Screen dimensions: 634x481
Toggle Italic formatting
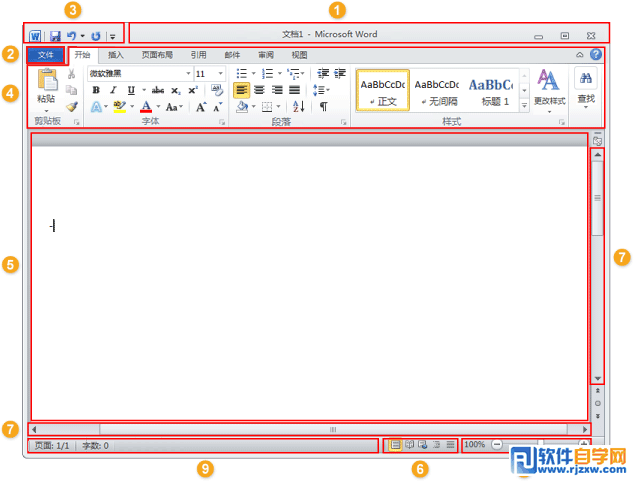click(113, 90)
